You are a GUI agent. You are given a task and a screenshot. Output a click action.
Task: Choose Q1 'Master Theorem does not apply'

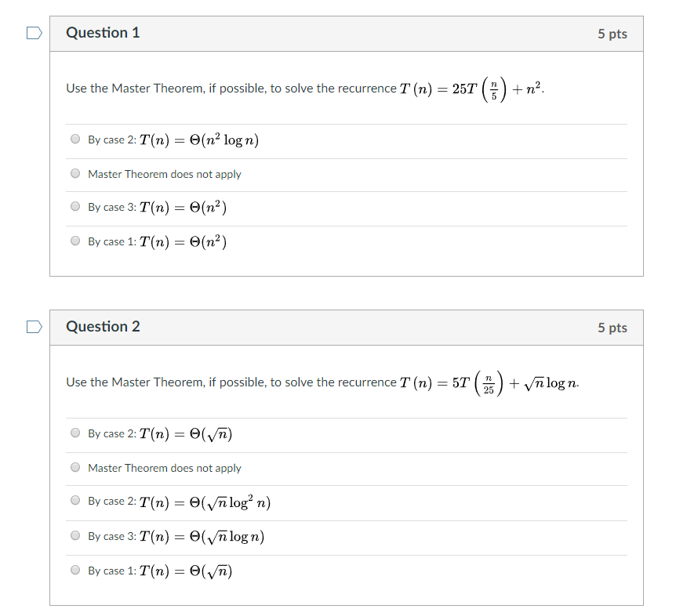point(75,174)
